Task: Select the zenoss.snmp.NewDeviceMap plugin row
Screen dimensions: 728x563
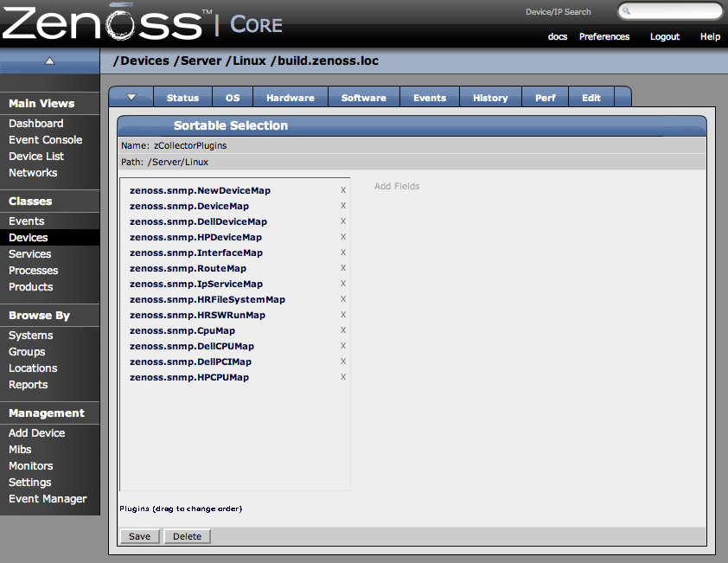Action: [200, 190]
